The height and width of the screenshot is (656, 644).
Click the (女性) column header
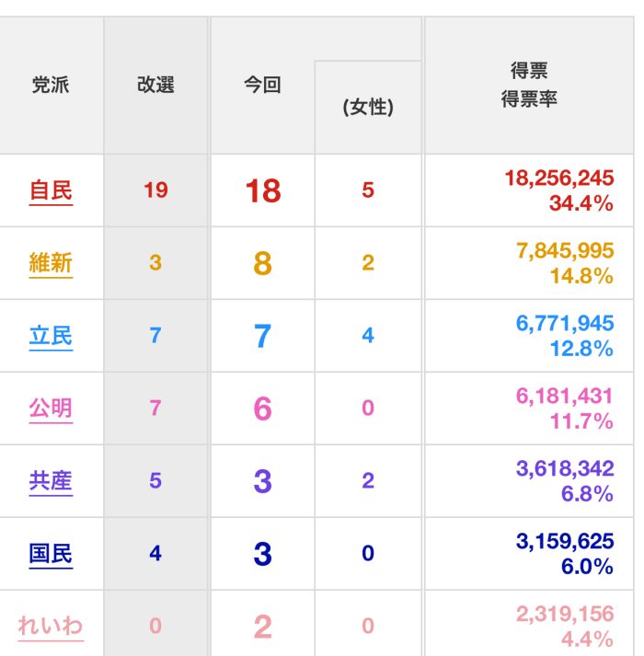click(x=368, y=107)
